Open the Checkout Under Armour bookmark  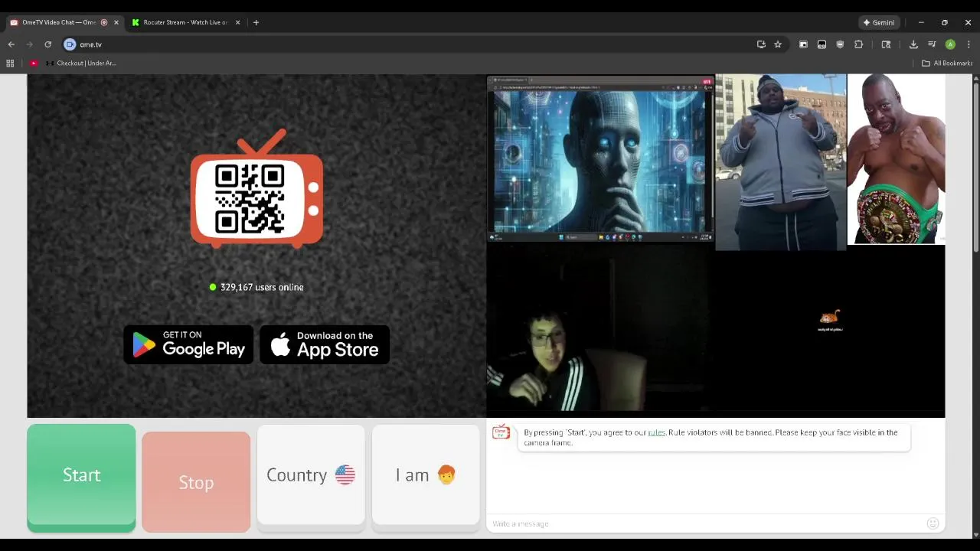(x=80, y=63)
